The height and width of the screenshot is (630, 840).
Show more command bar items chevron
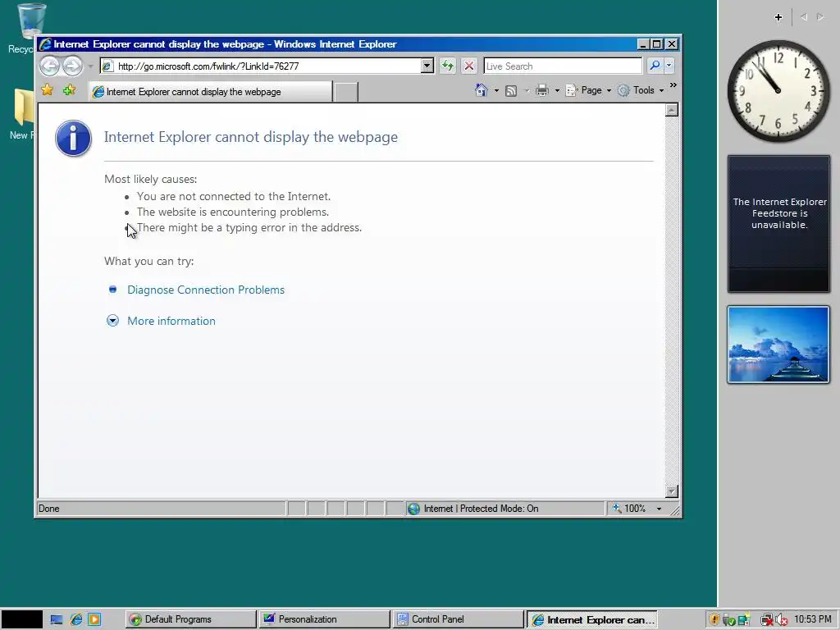673,85
